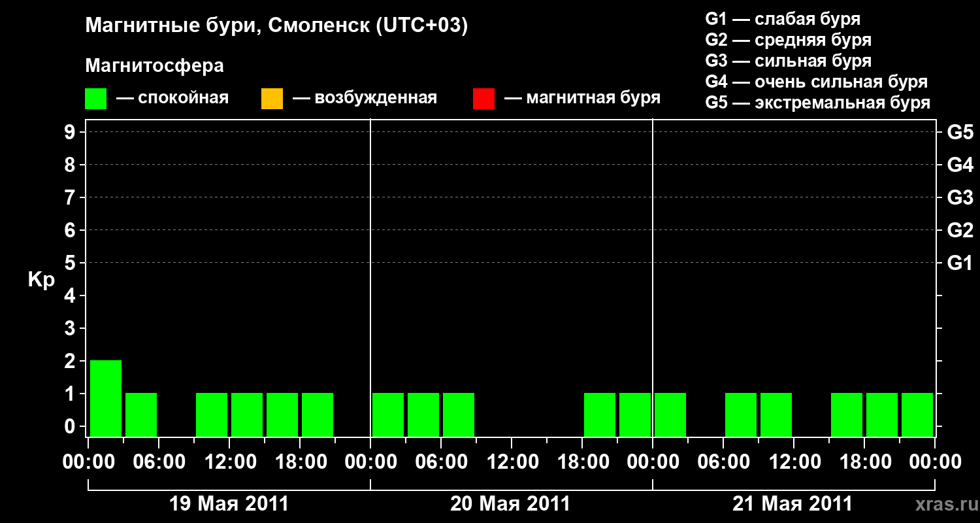Click the 'Магнитосфера' heading
980x523 pixels.
(x=155, y=66)
